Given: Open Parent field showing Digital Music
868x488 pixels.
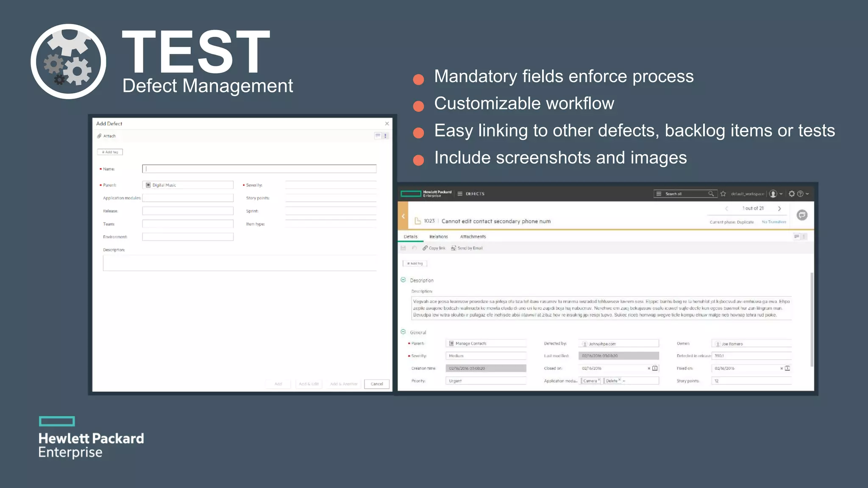Looking at the screenshot, I should coord(188,185).
